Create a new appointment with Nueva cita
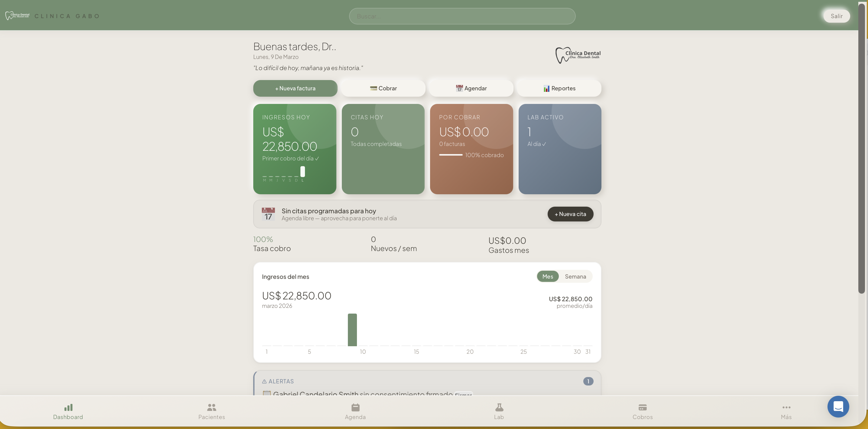Viewport: 868px width, 429px height. tap(570, 214)
